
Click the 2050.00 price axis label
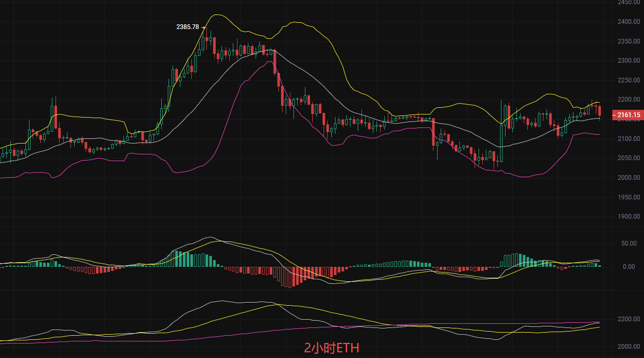pyautogui.click(x=628, y=158)
